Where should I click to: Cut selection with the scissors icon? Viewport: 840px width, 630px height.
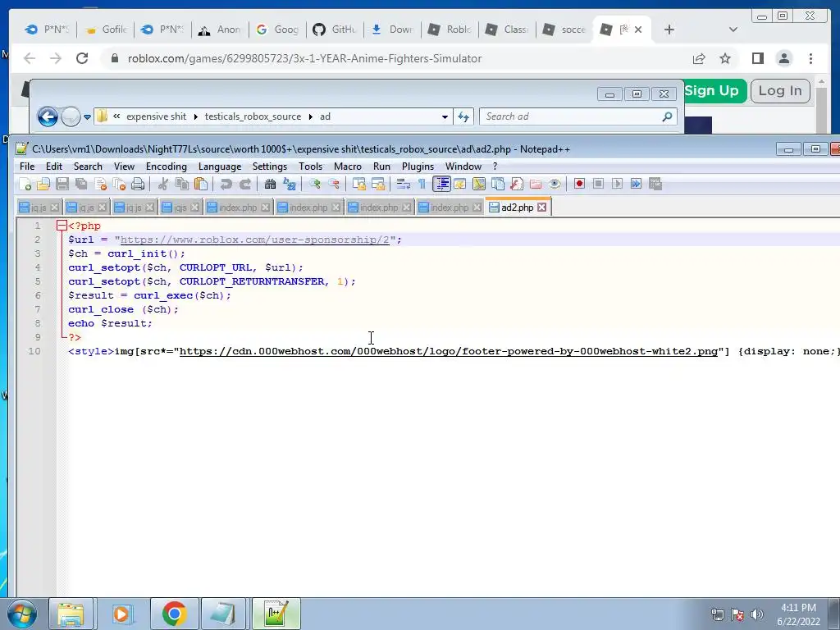(x=163, y=185)
